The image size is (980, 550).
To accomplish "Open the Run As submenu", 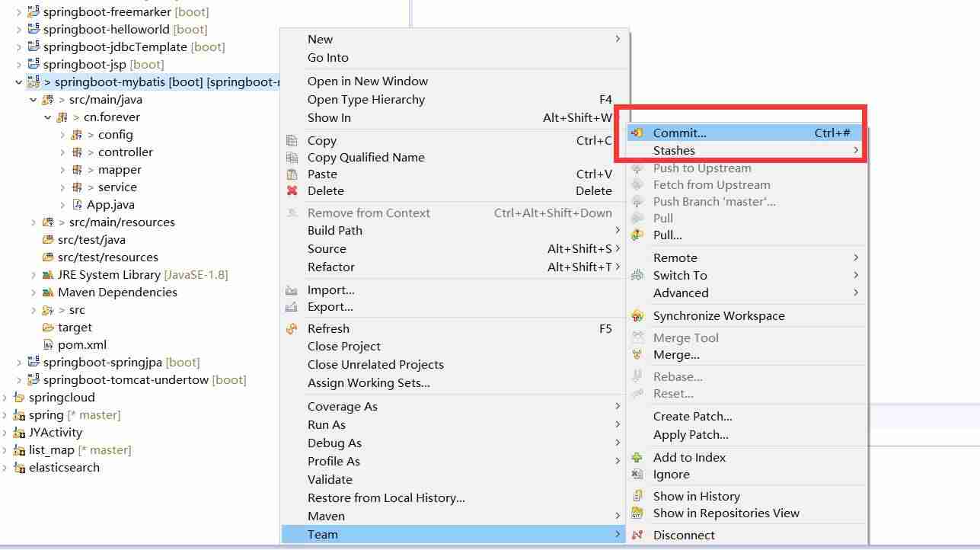I will pyautogui.click(x=455, y=425).
